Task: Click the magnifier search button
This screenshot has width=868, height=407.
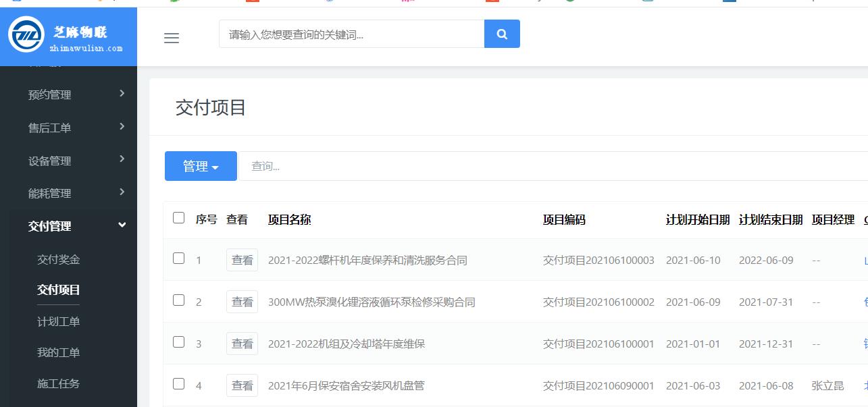Action: click(x=502, y=34)
